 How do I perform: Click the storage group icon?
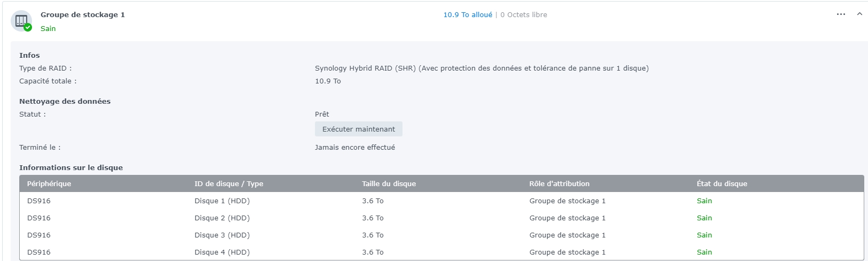(21, 21)
